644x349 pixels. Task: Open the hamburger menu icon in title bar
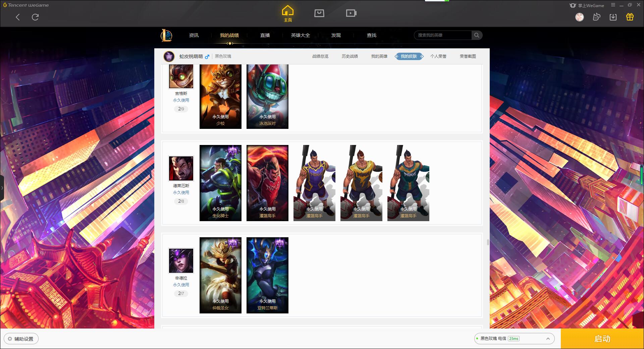[613, 5]
